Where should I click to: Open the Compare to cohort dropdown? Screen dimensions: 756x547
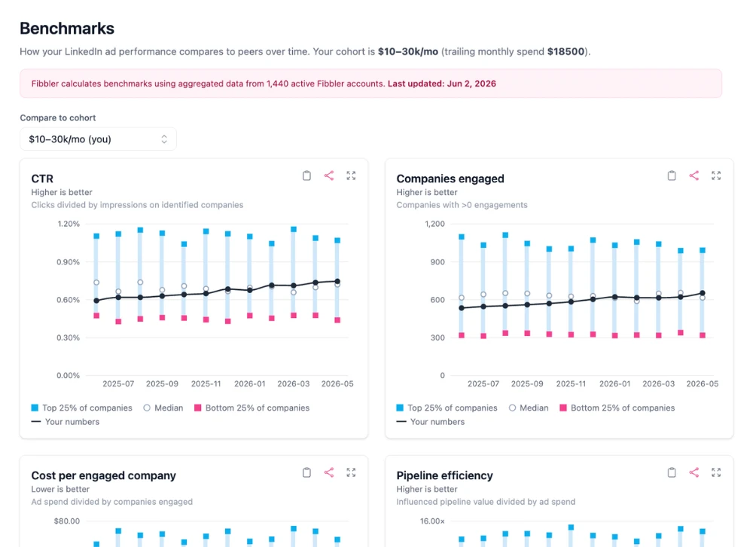tap(99, 139)
